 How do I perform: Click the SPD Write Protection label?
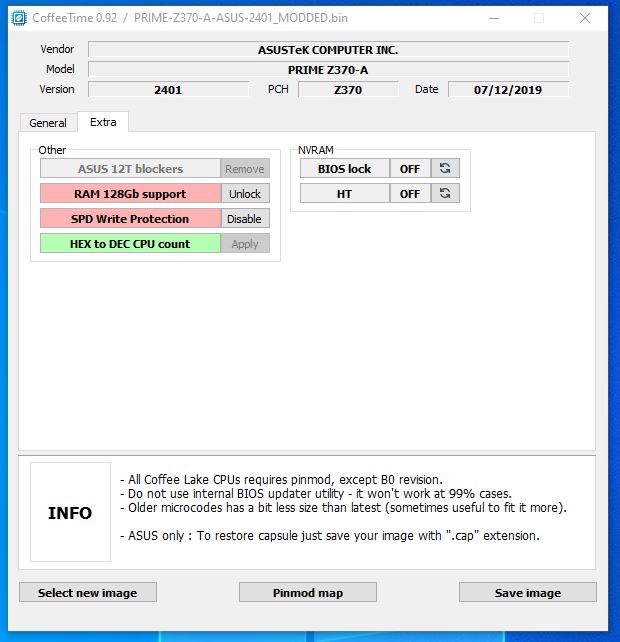pos(130,219)
